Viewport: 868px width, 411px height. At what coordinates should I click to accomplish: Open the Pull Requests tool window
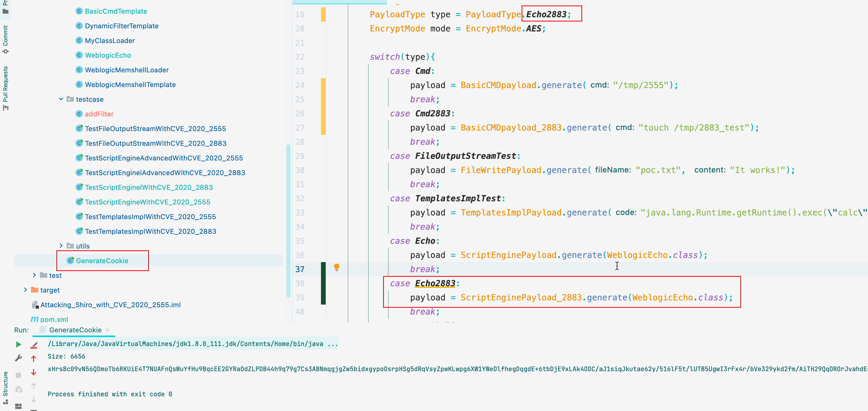(x=6, y=88)
